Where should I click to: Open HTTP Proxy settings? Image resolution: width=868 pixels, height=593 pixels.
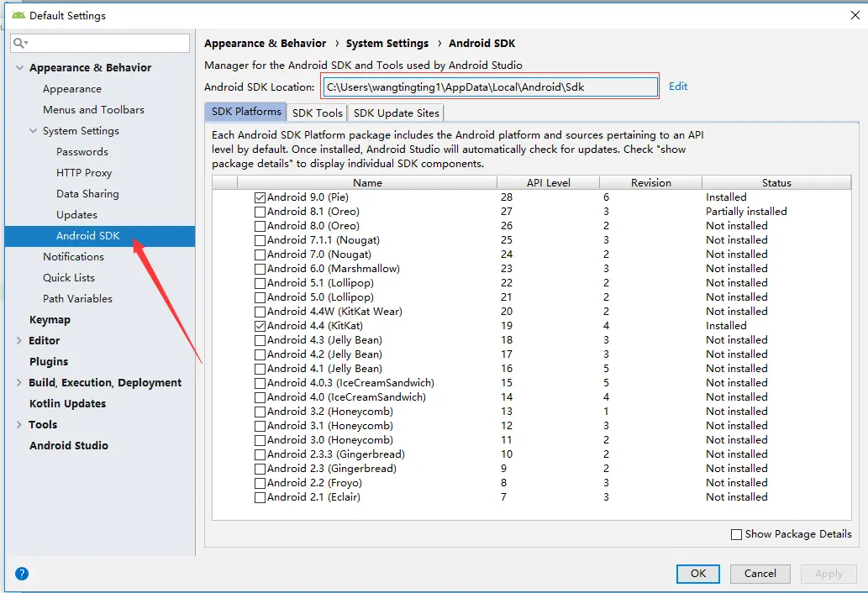click(x=83, y=172)
